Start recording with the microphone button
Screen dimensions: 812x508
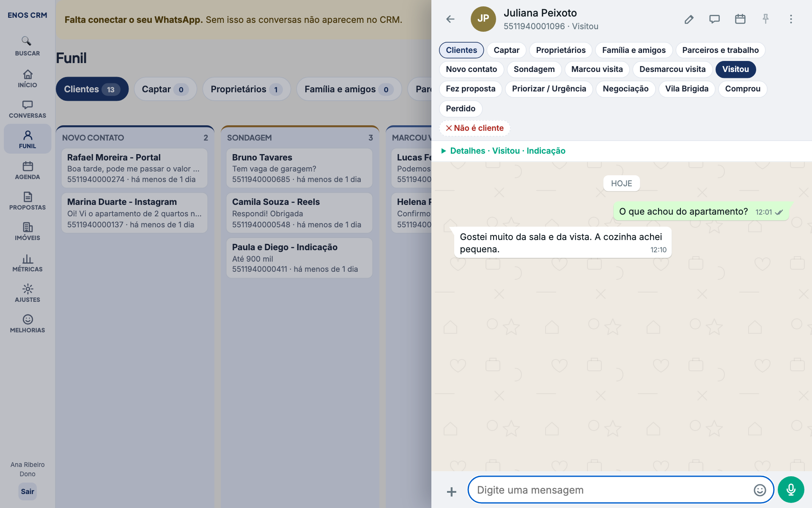(x=791, y=490)
